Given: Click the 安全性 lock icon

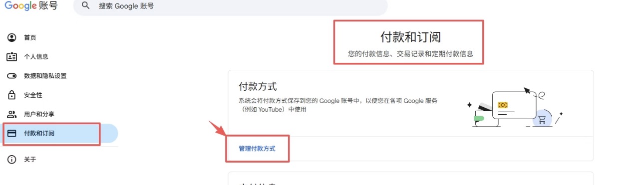Looking at the screenshot, I should tap(11, 95).
